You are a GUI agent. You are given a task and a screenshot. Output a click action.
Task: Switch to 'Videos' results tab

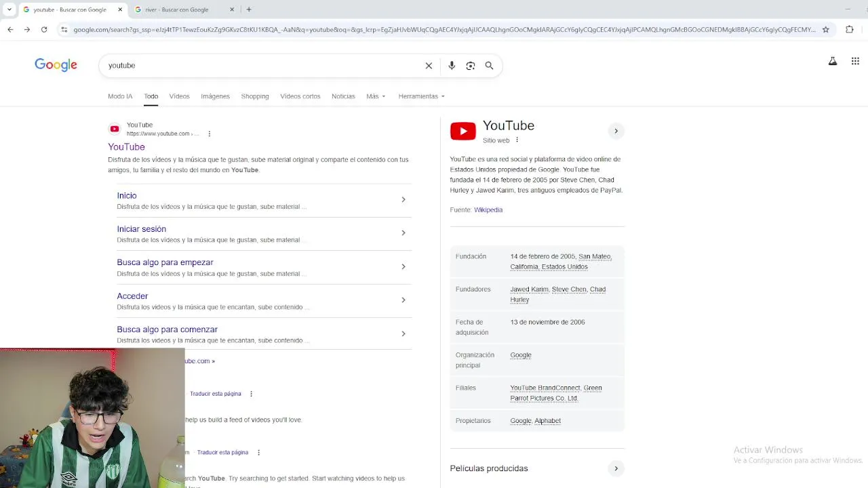coord(179,96)
